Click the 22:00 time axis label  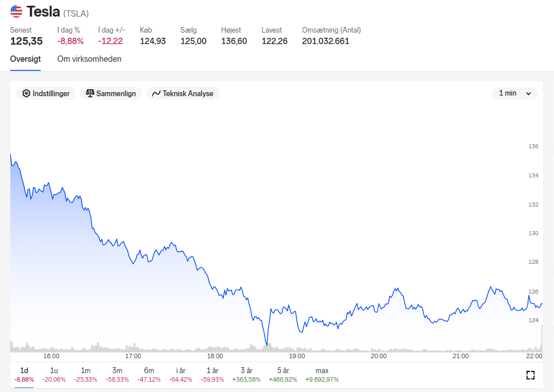tap(534, 356)
